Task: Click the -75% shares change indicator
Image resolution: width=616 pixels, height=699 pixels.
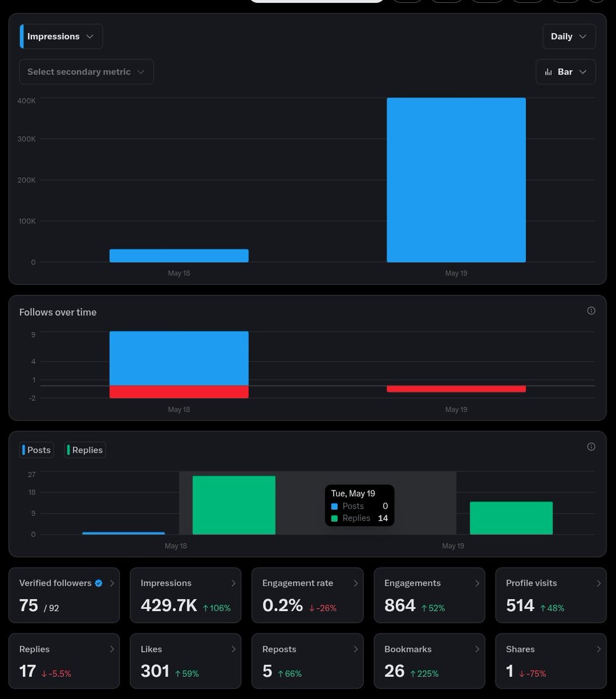Action: pyautogui.click(x=532, y=673)
